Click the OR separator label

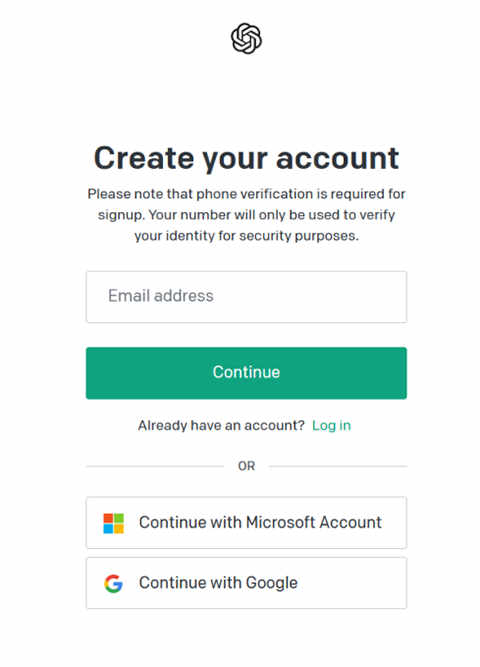pyautogui.click(x=246, y=466)
